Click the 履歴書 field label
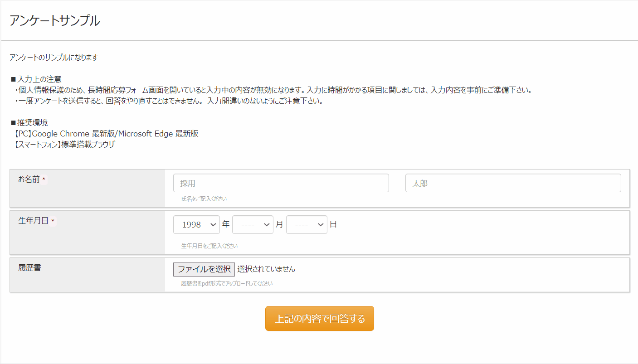Viewport: 638px width, 364px height. [x=29, y=268]
